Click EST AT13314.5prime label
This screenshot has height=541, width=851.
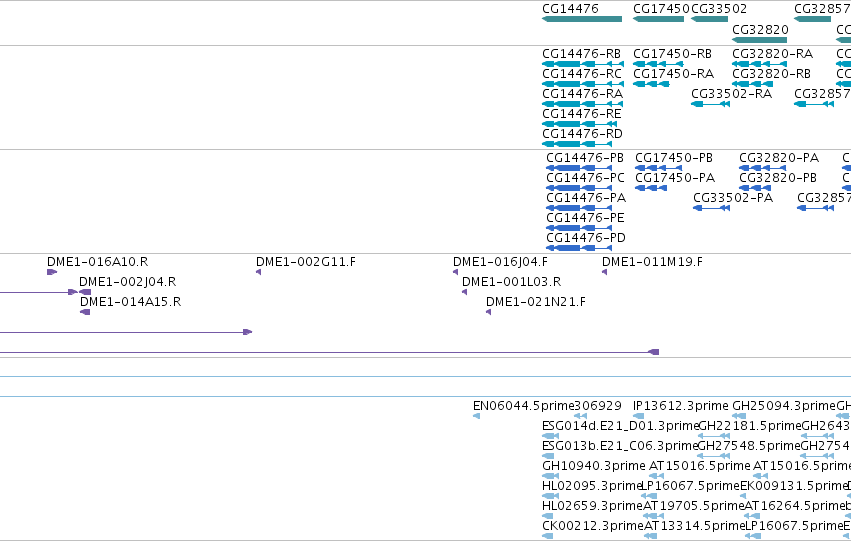point(694,526)
